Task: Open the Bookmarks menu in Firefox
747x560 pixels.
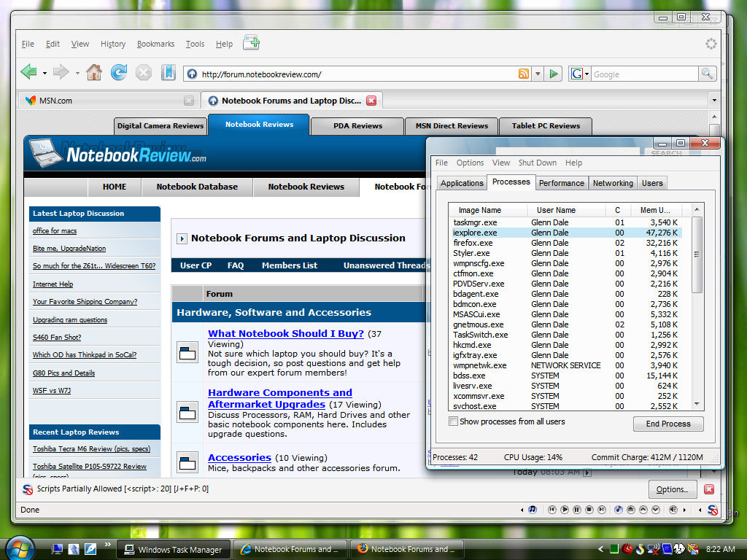Action: [156, 44]
